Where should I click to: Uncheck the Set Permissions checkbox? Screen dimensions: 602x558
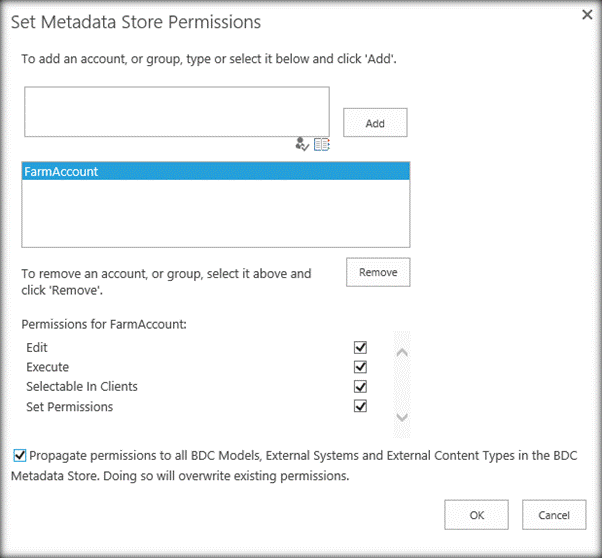pos(361,407)
